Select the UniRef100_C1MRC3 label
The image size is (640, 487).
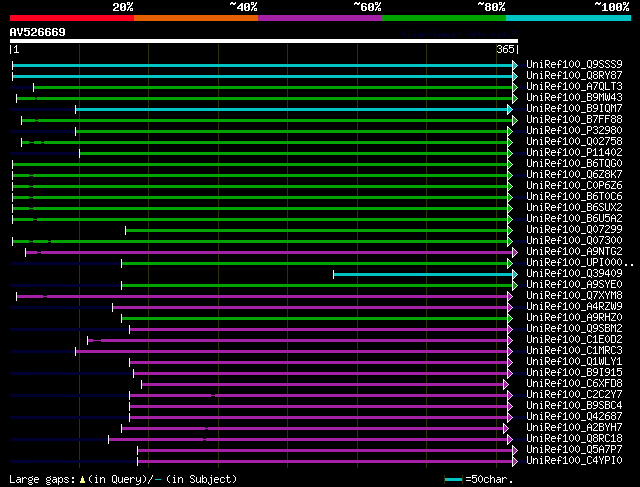(574, 351)
